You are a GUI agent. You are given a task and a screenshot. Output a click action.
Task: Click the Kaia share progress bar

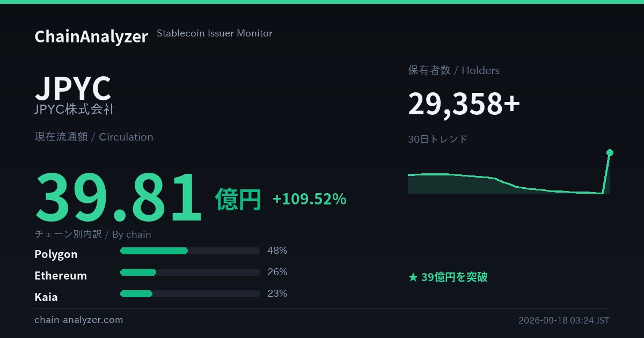coord(190,293)
